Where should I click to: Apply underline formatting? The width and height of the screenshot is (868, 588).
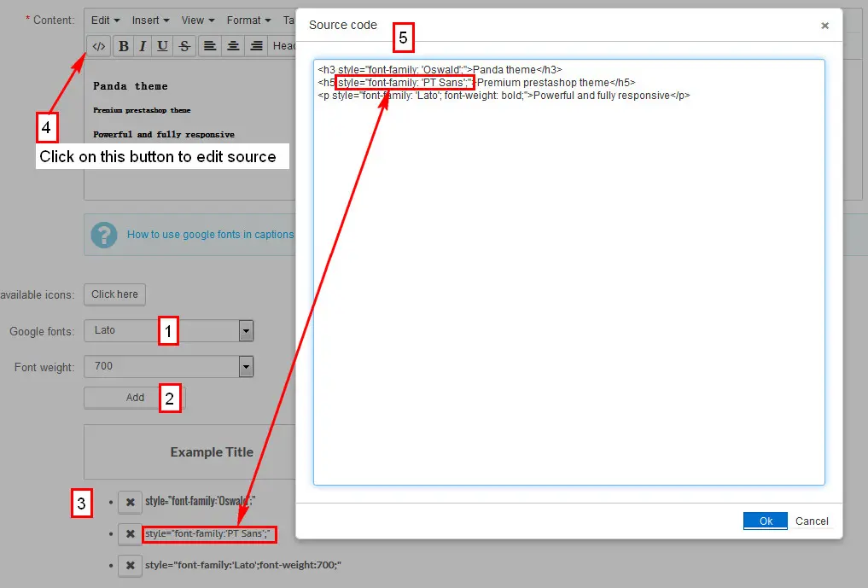pos(161,46)
